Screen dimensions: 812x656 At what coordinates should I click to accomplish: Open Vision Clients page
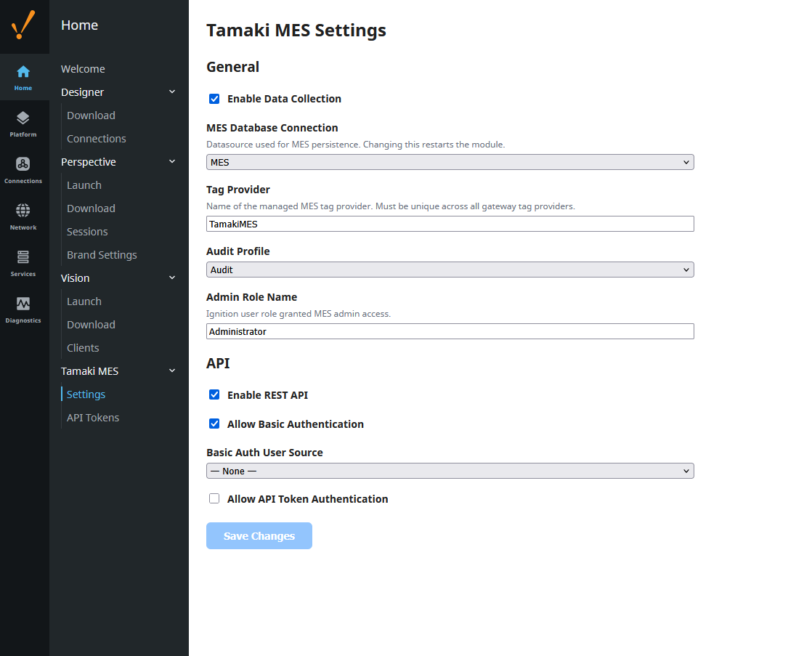pyautogui.click(x=83, y=348)
